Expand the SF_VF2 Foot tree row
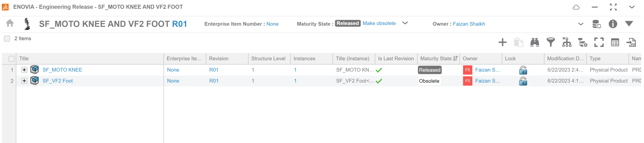The width and height of the screenshot is (644, 143). click(x=24, y=81)
